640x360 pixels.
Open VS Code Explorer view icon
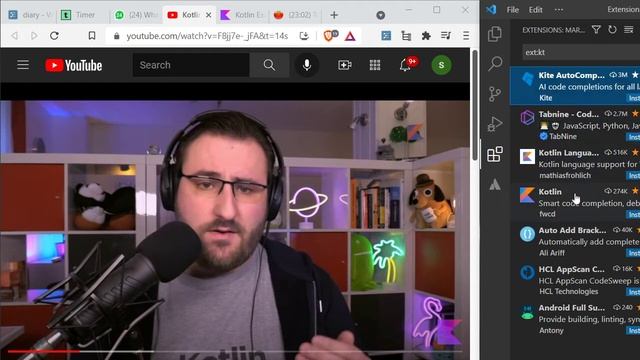(495, 34)
